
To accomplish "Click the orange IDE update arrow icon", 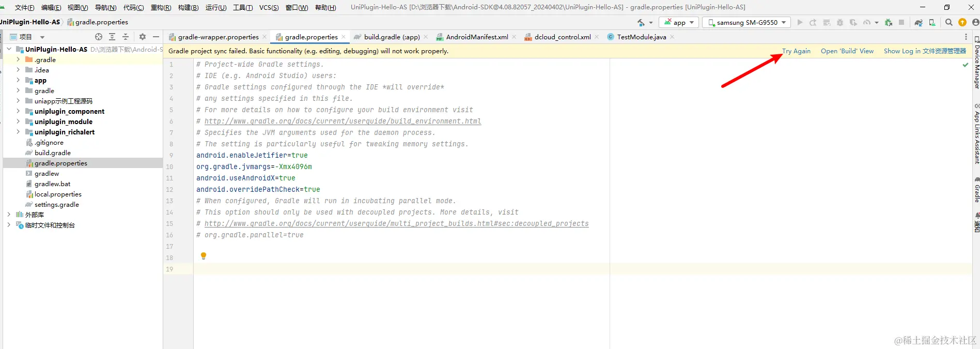I will (962, 22).
